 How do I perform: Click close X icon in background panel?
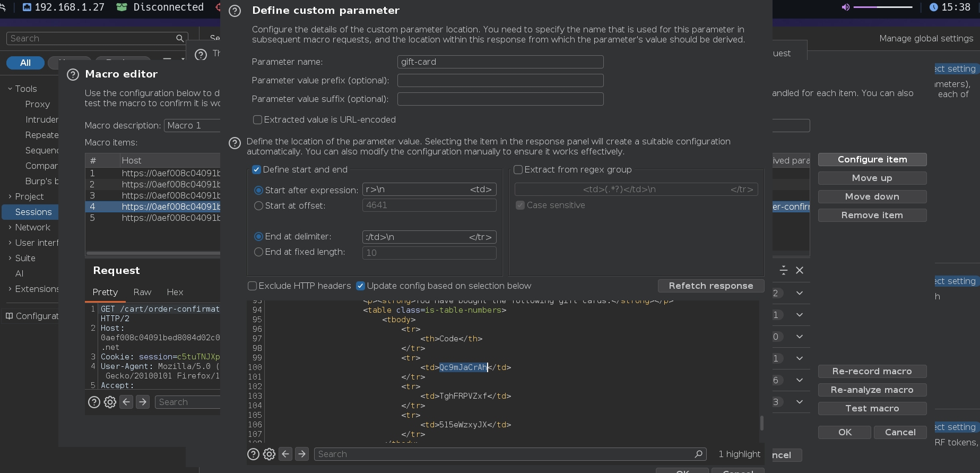tap(800, 270)
